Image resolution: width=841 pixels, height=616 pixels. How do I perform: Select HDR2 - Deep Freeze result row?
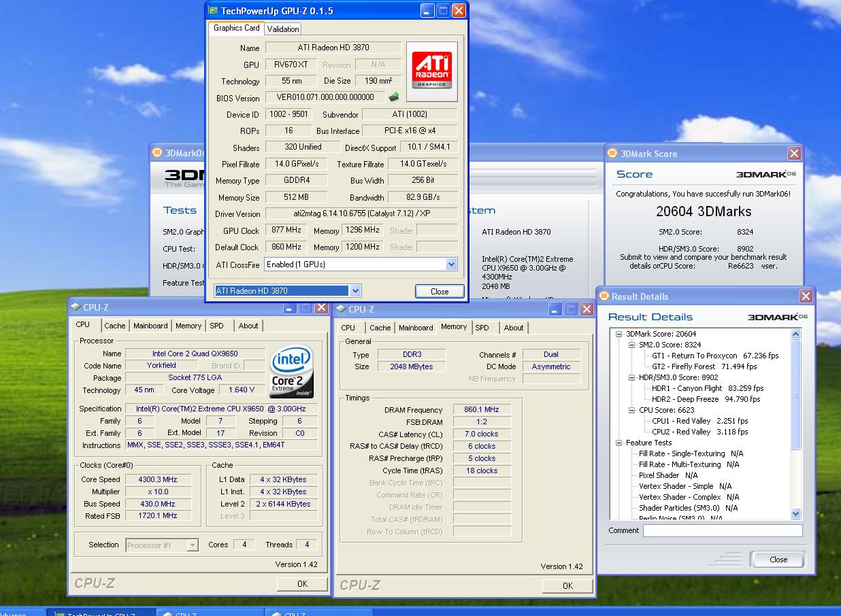[x=706, y=399]
